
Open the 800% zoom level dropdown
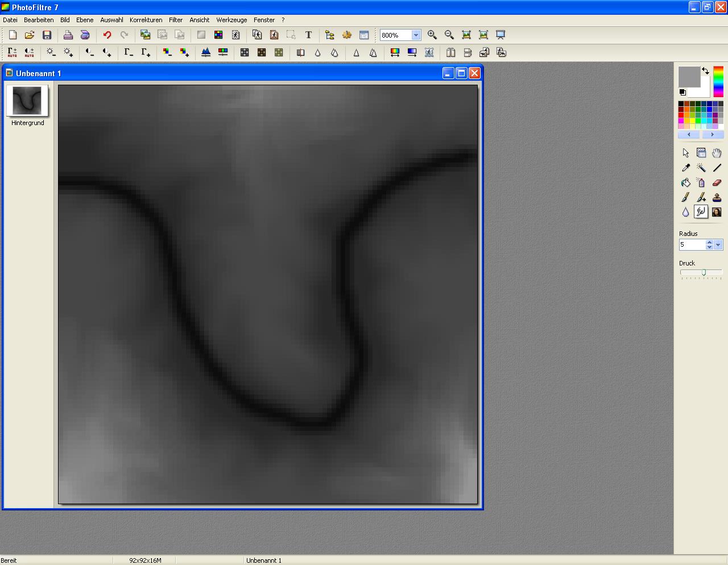[416, 35]
